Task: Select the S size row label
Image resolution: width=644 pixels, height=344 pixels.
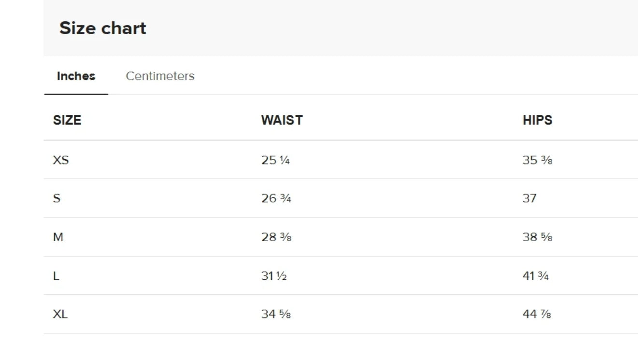Action: tap(57, 198)
